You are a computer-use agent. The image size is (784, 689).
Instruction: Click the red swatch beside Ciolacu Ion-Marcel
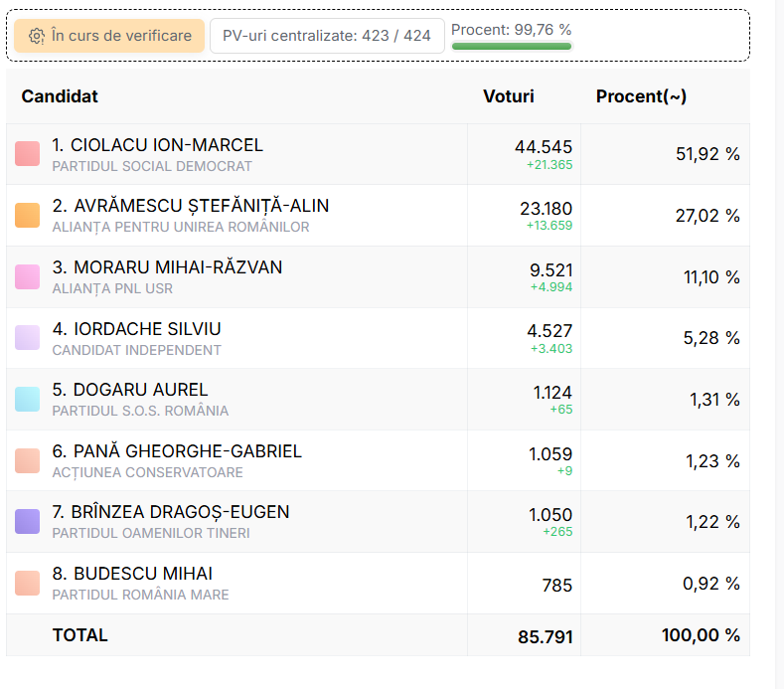(28, 154)
